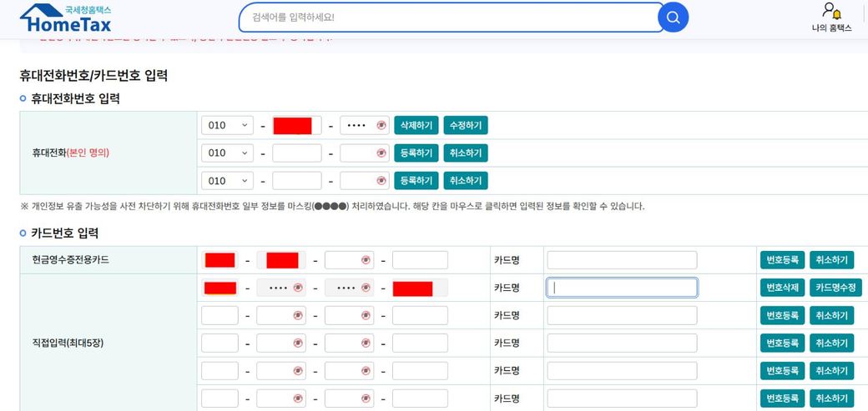Click 카드명 field in 현금영수증전용카드 row
The image size is (868, 411).
coord(621,260)
